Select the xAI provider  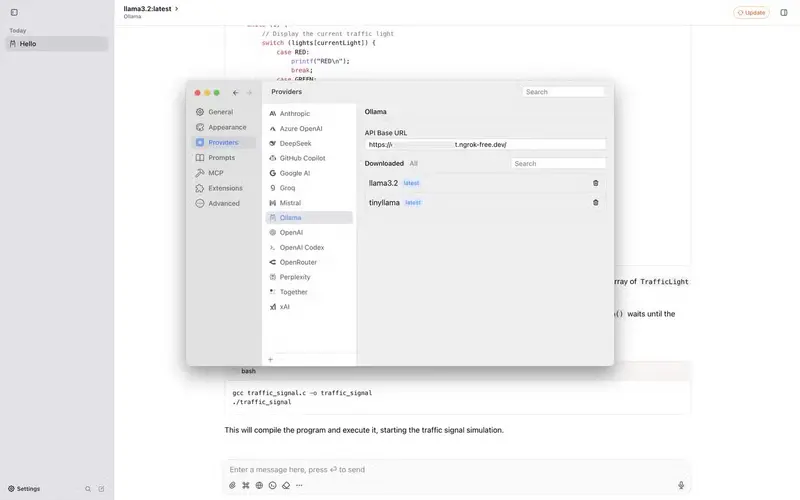coord(309,307)
